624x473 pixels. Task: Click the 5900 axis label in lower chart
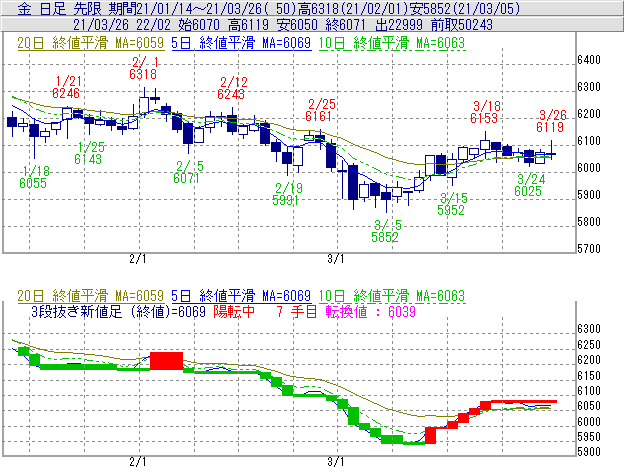pyautogui.click(x=589, y=452)
